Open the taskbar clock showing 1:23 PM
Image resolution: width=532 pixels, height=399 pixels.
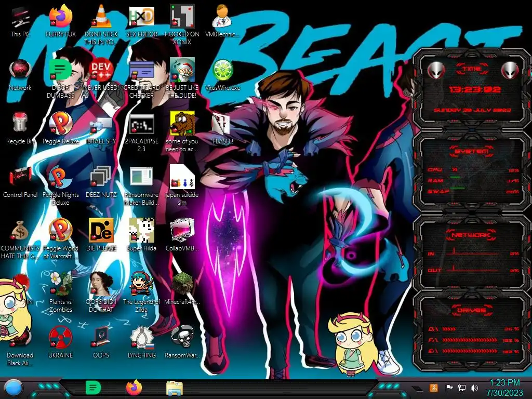504,388
